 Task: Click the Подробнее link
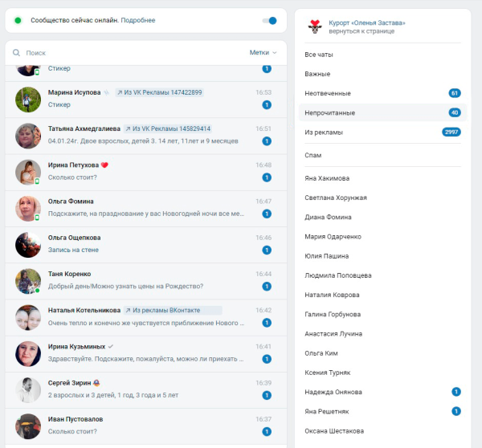[138, 20]
